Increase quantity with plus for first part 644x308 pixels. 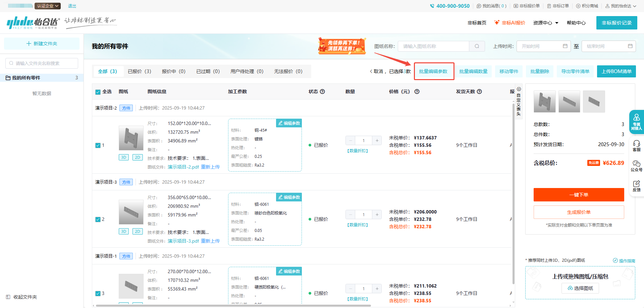click(377, 140)
